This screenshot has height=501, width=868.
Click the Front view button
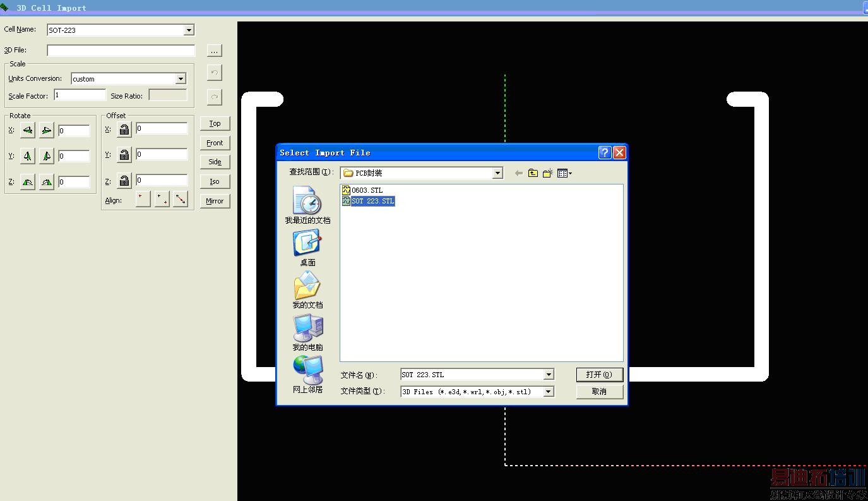click(215, 143)
